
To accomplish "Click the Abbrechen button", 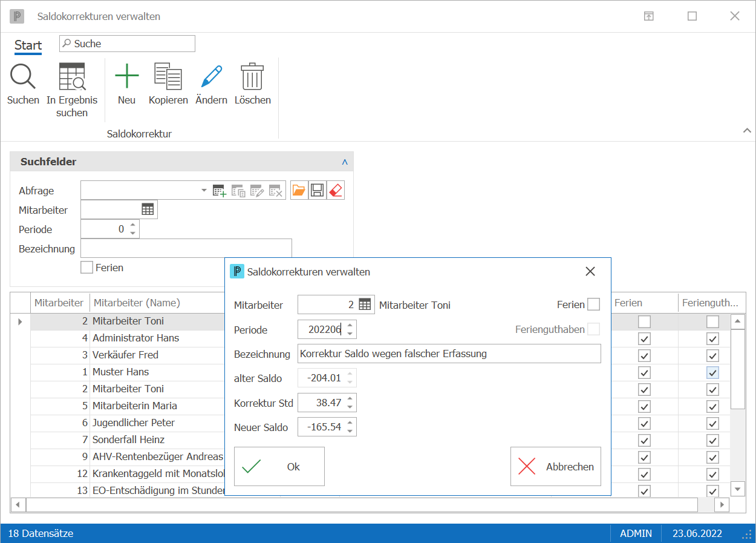I will coord(556,466).
